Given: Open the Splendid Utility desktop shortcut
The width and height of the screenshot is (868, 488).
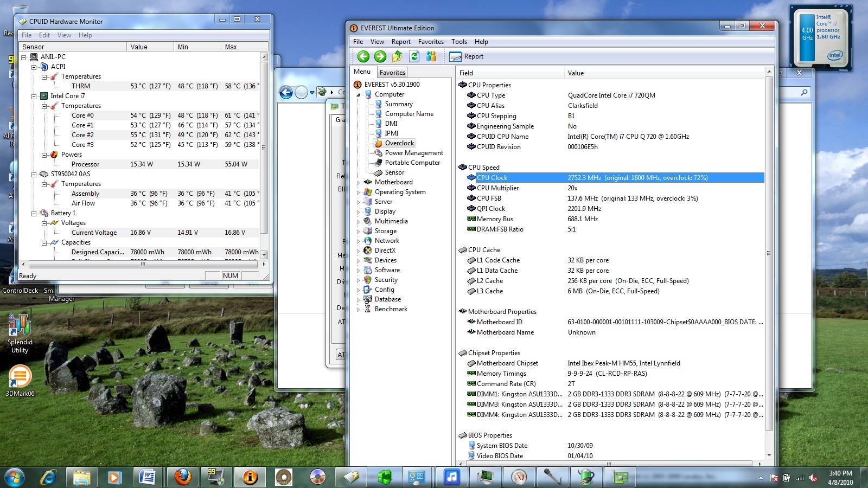Looking at the screenshot, I should click(20, 333).
